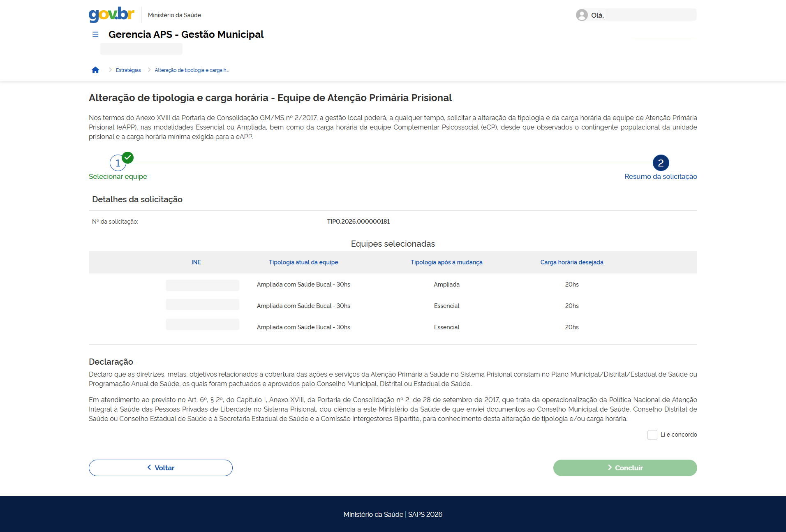Select 'Resumo da solicitação' step label
Image resolution: width=786 pixels, height=532 pixels.
point(661,176)
